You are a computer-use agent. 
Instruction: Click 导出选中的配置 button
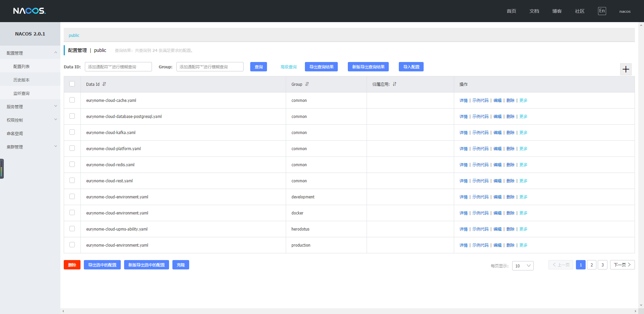click(102, 265)
